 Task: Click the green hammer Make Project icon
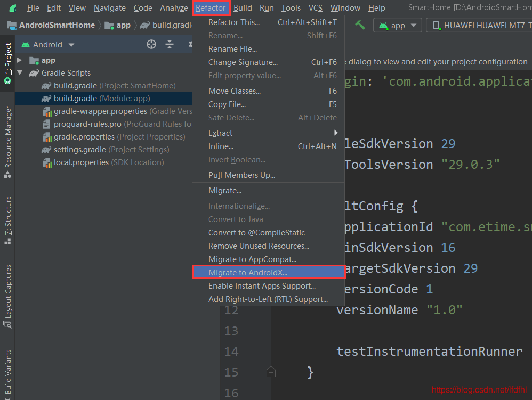click(x=360, y=25)
